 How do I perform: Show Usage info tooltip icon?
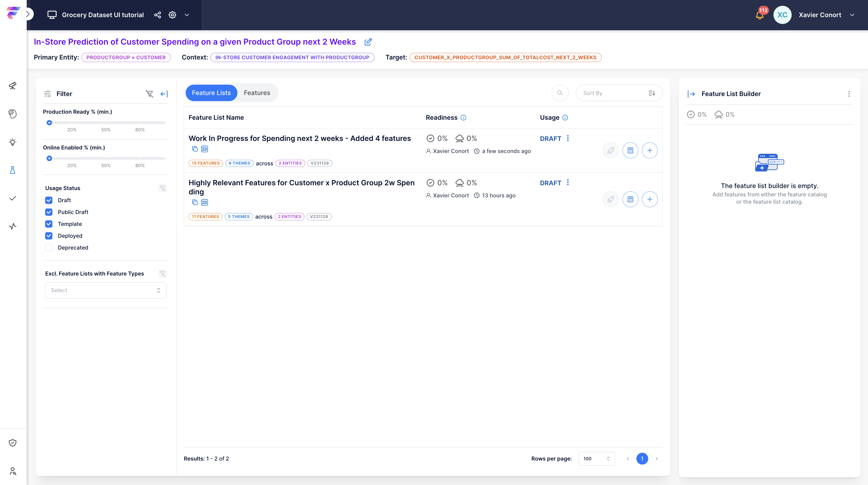click(x=565, y=118)
